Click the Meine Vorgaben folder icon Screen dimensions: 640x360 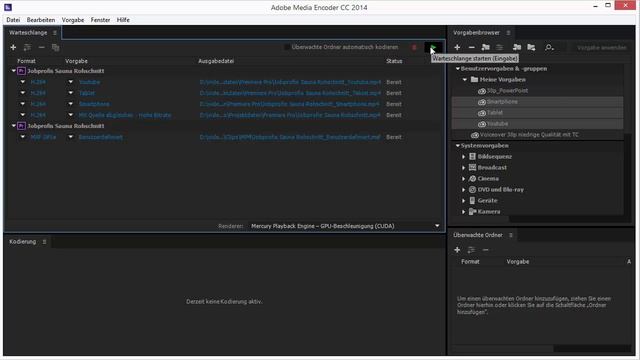474,80
